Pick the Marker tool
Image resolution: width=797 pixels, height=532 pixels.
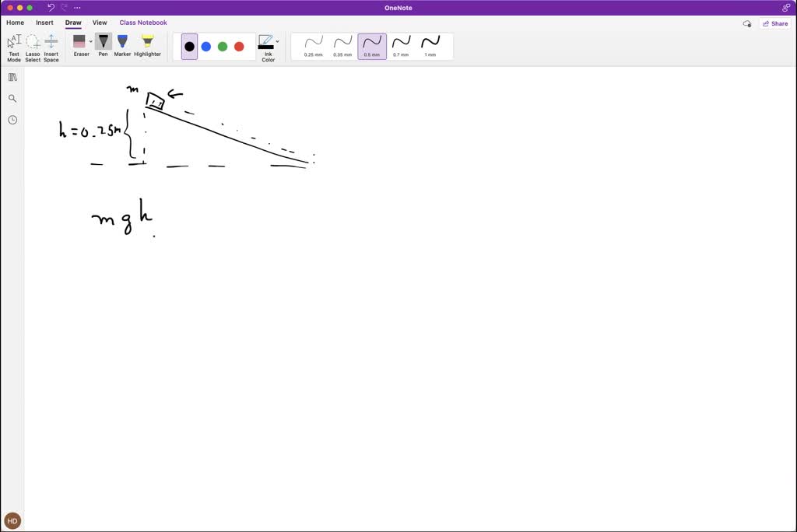[x=122, y=45]
